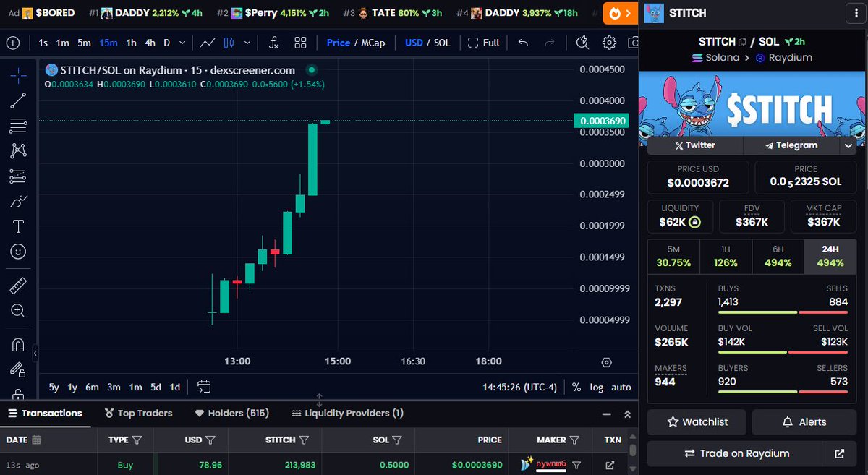Switch chart denomination to SOL
The width and height of the screenshot is (868, 475).
(442, 43)
